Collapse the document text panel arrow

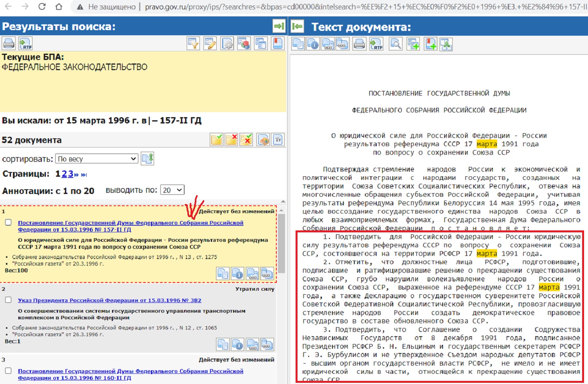[x=298, y=26]
